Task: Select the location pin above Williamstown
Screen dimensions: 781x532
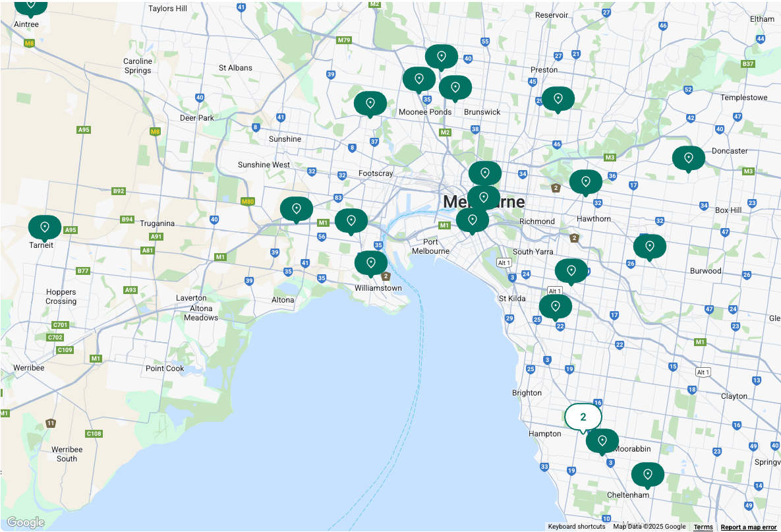Action: tap(371, 263)
